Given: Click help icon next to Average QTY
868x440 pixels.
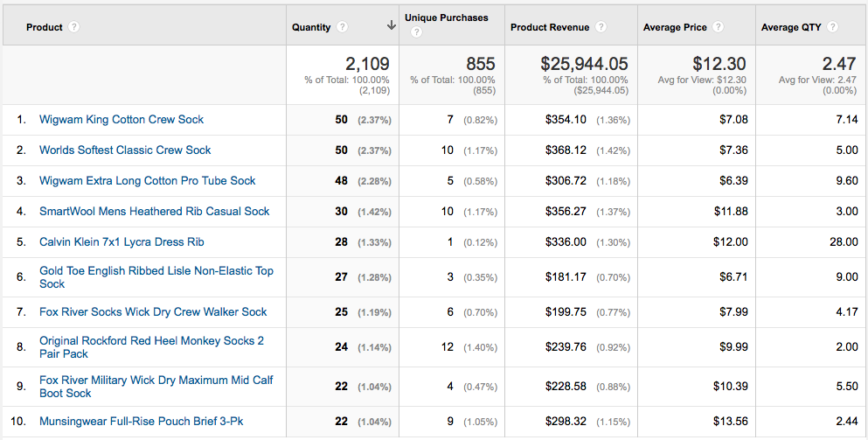Looking at the screenshot, I should point(832,26).
